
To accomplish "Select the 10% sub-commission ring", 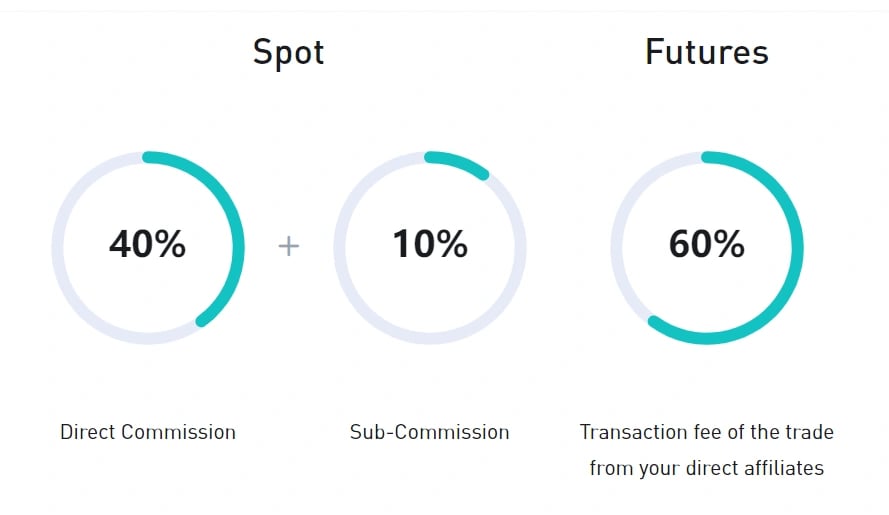I will click(430, 247).
